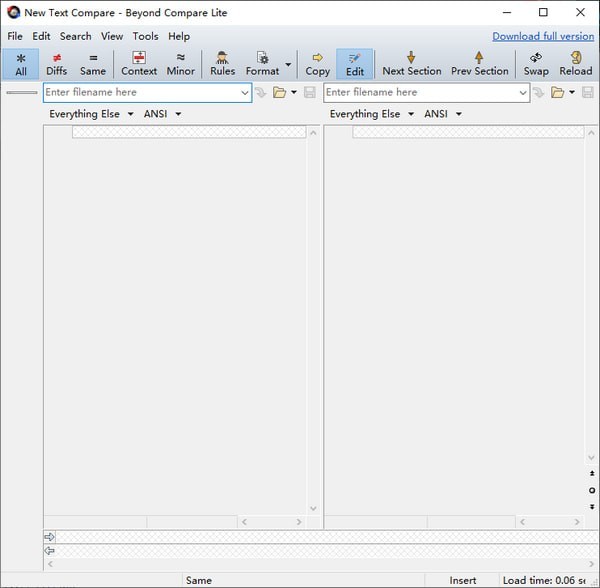This screenshot has height=588, width=600.
Task: Click left pane horizontal scroll right arrow
Action: coord(299,522)
